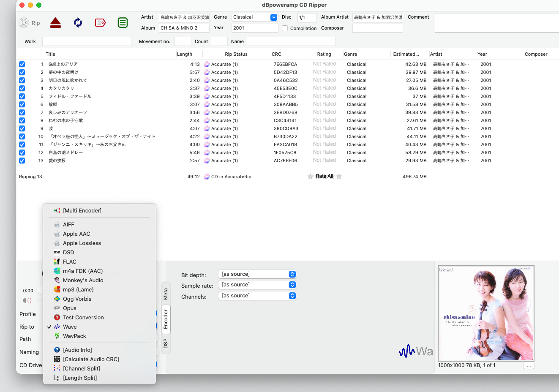Click the Year field showing 2001

point(255,28)
